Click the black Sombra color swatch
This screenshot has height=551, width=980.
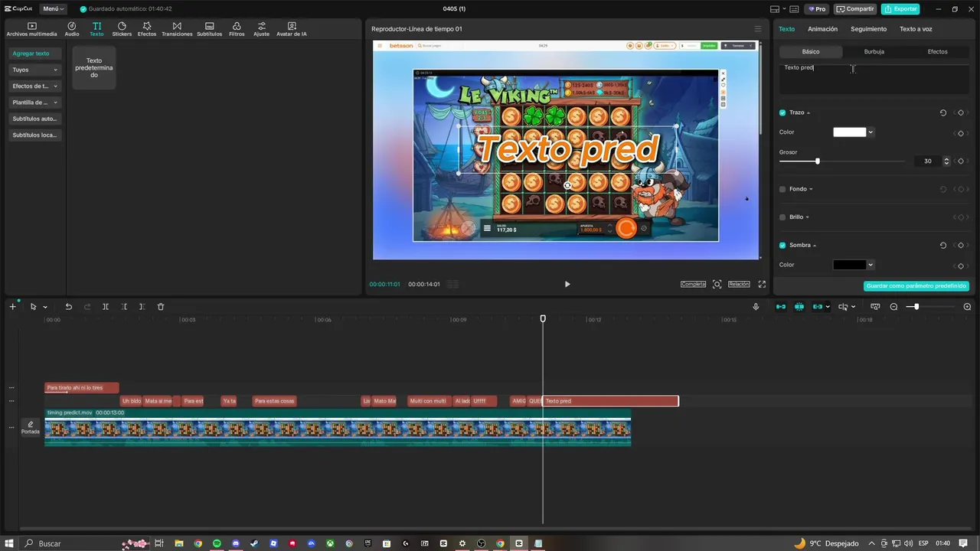pyautogui.click(x=849, y=265)
